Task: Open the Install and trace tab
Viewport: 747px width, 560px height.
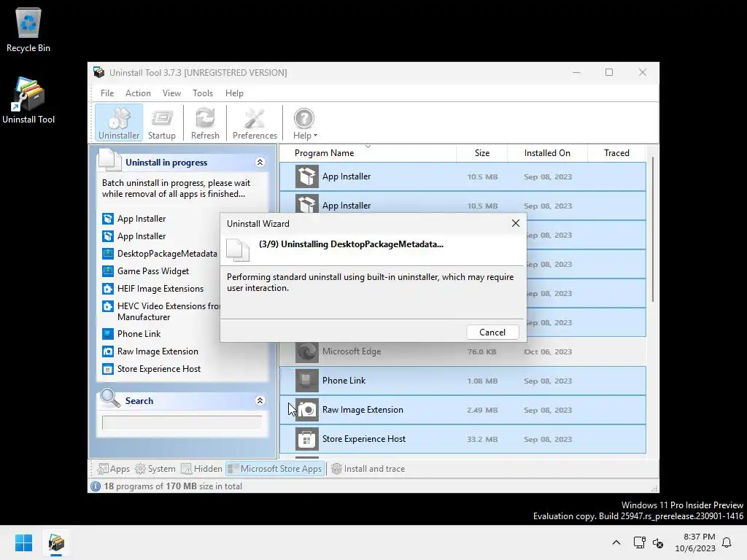Action: point(368,469)
